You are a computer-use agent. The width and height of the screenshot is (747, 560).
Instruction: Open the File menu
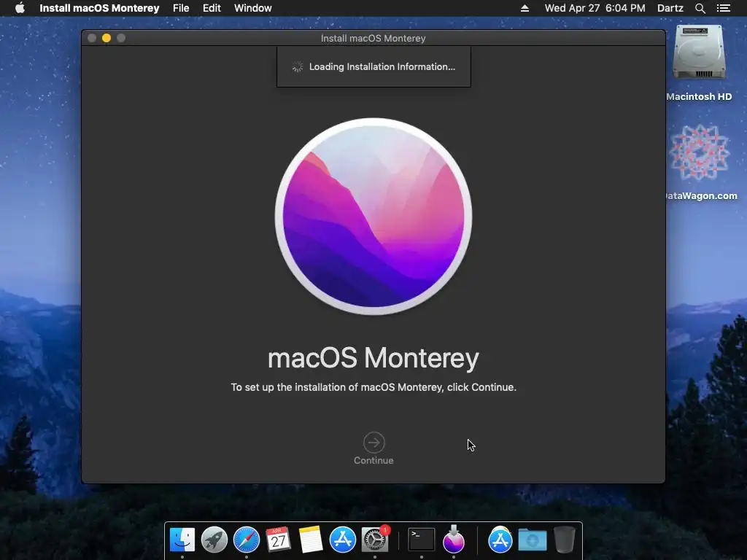[x=181, y=8]
